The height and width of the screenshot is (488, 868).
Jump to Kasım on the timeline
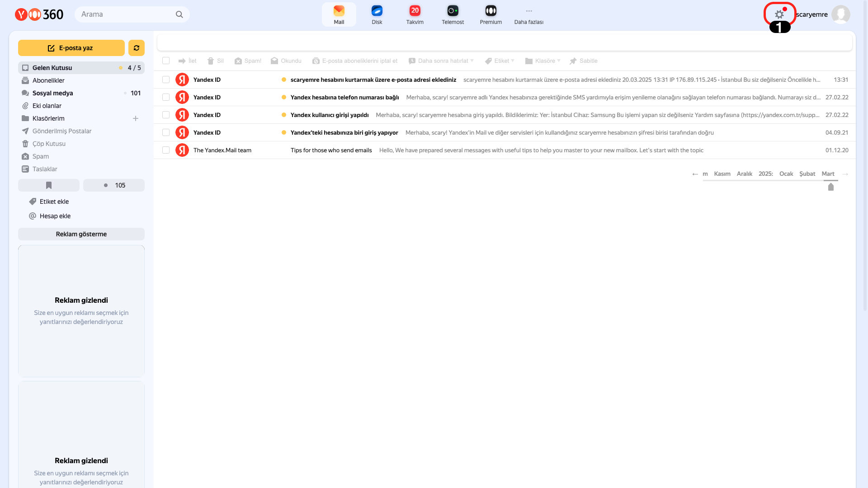click(722, 174)
